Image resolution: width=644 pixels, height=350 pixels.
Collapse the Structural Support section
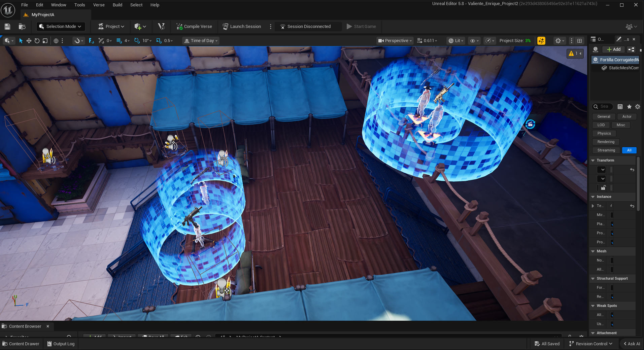[x=593, y=279]
